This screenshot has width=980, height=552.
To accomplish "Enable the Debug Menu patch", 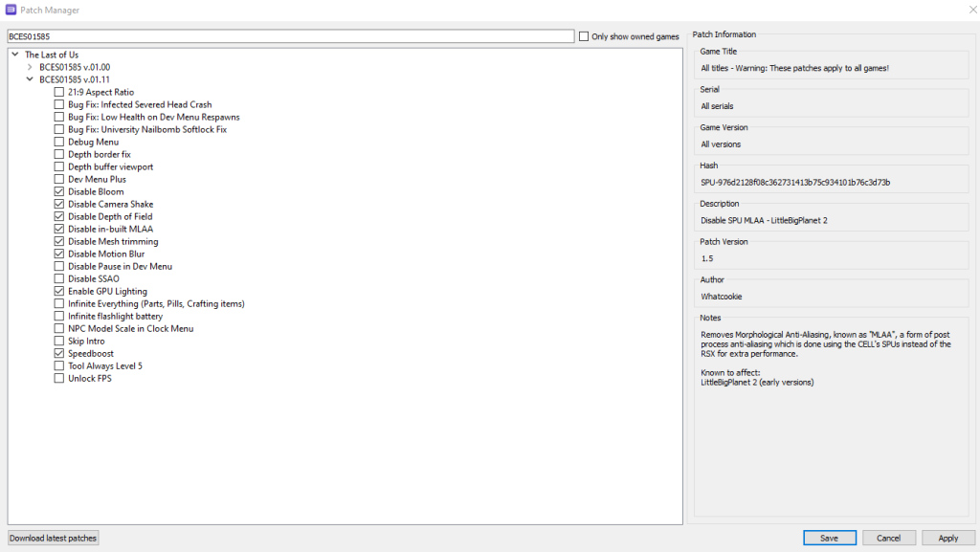I will 59,142.
